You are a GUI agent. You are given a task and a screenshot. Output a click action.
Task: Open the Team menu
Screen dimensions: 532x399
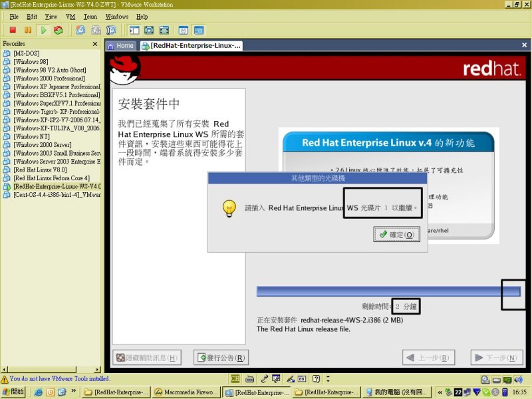point(90,16)
